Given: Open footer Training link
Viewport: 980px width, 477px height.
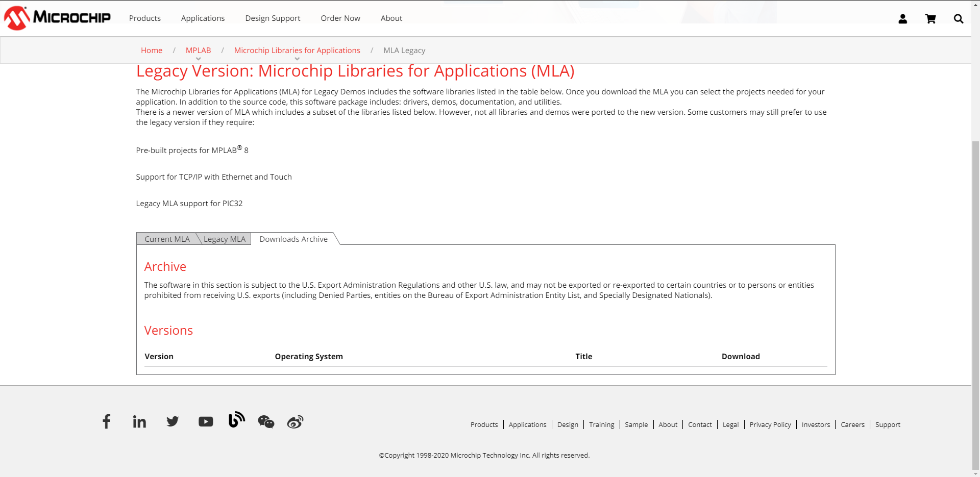Looking at the screenshot, I should click(601, 424).
